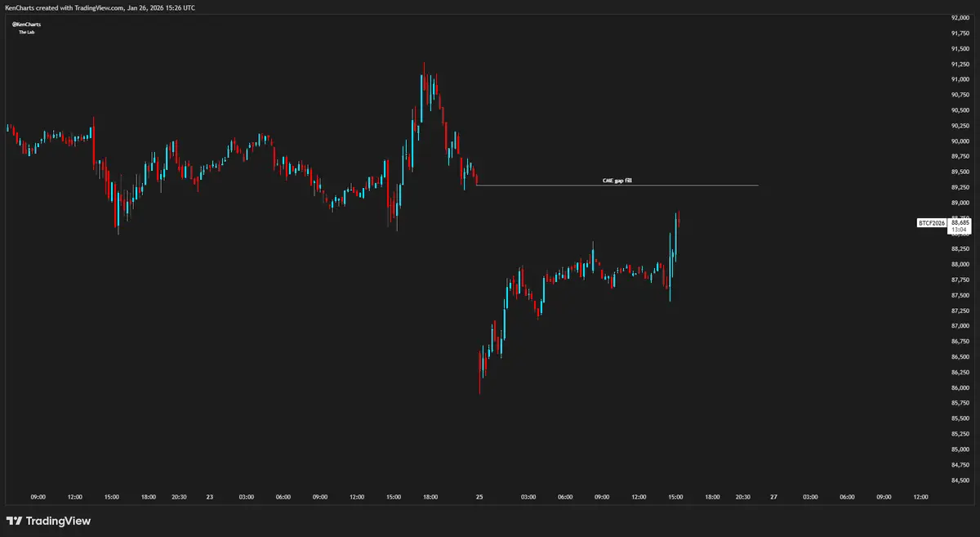The image size is (980, 537).
Task: Select the 91,750 price axis label
Action: (960, 34)
